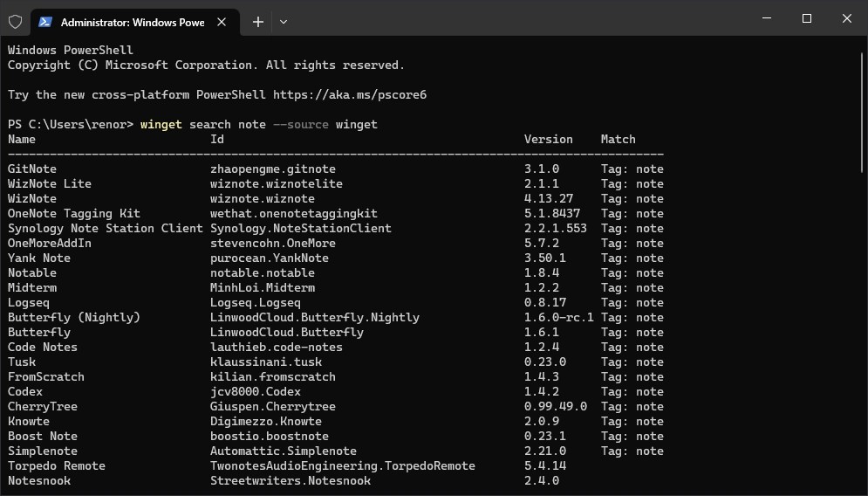Click the 'Giuspen.Cherrytree' id
This screenshot has width=868, height=496.
273,407
